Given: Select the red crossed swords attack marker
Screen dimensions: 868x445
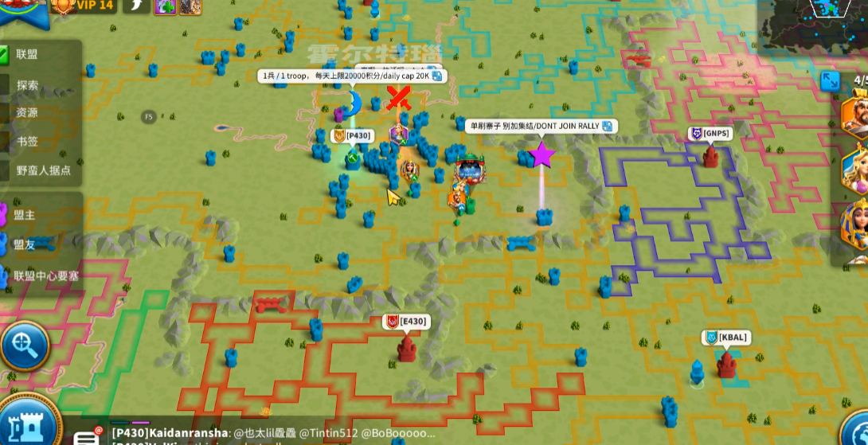Looking at the screenshot, I should (398, 98).
